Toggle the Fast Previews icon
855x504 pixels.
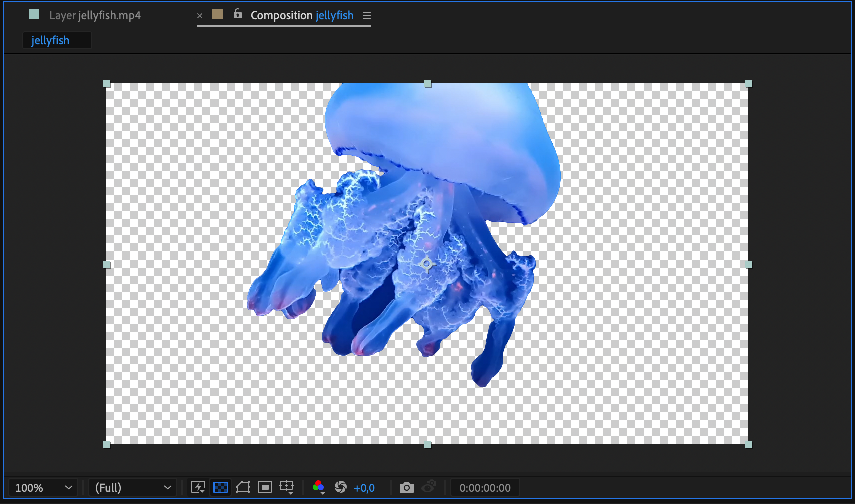pyautogui.click(x=198, y=487)
